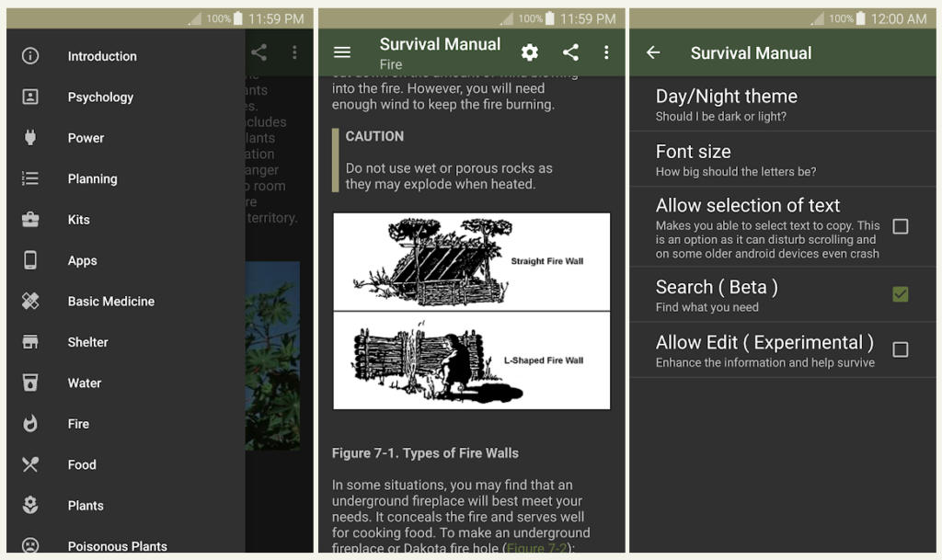Screen dimensions: 942x560
Task: Click the Water cup icon
Action: point(30,383)
